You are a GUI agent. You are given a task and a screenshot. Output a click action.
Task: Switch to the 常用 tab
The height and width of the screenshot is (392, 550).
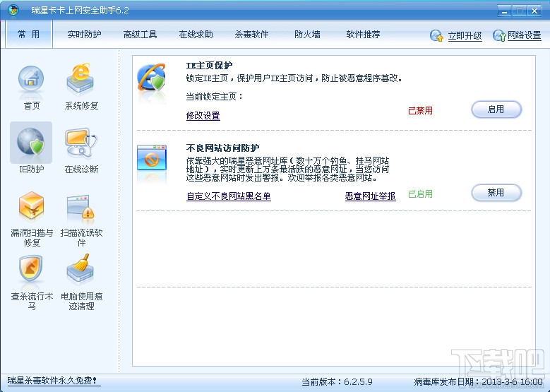pyautogui.click(x=29, y=34)
